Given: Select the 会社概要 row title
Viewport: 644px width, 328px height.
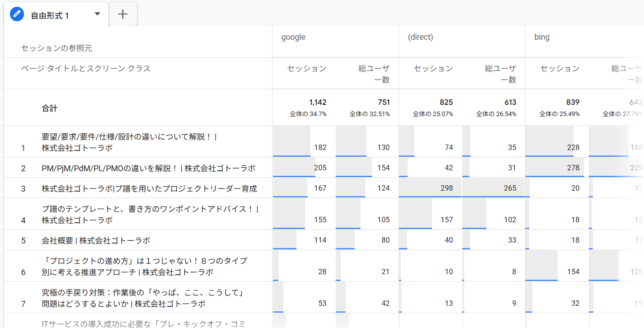Looking at the screenshot, I should (x=96, y=240).
